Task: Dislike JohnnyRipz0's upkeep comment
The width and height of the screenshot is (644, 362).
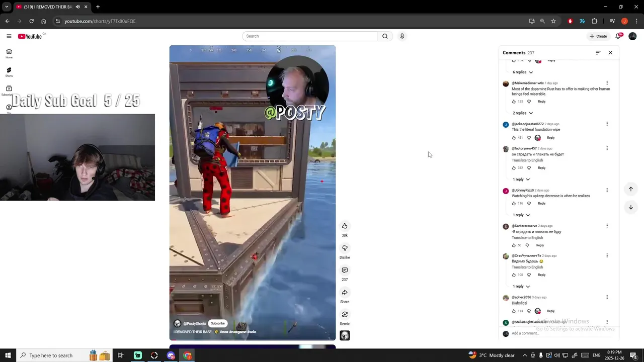Action: click(529, 204)
